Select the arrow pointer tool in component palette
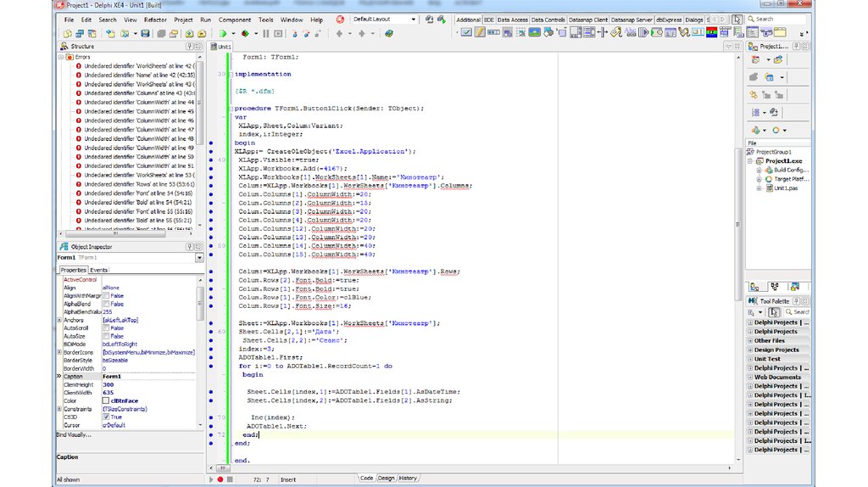 click(737, 19)
